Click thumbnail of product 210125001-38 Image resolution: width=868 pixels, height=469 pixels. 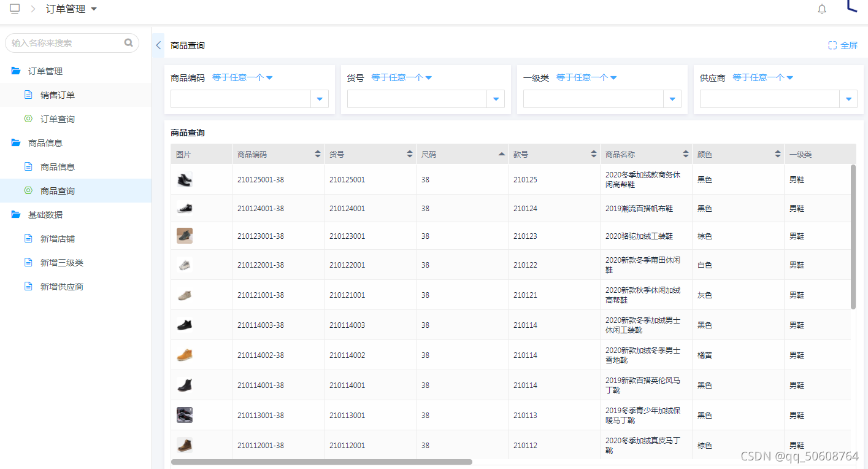185,180
